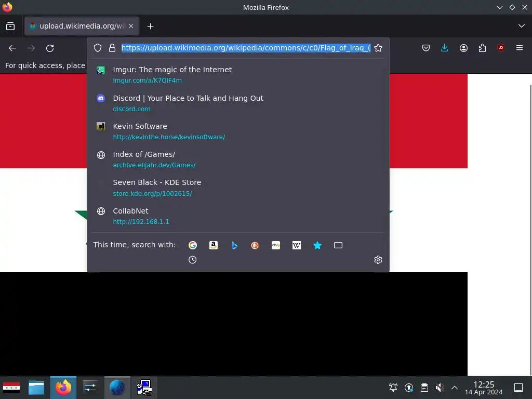Image resolution: width=532 pixels, height=399 pixels.
Task: Click the forward navigation arrow
Action: tap(31, 48)
